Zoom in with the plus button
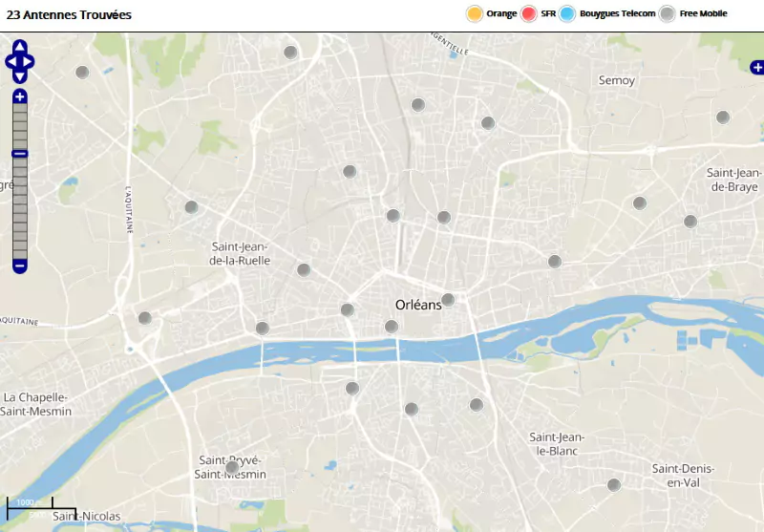764x532 pixels. click(20, 96)
